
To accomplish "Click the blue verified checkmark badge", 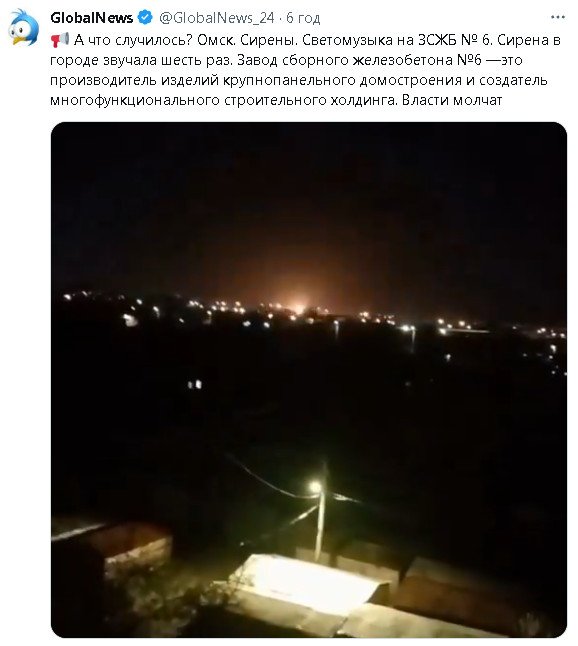I will [145, 18].
